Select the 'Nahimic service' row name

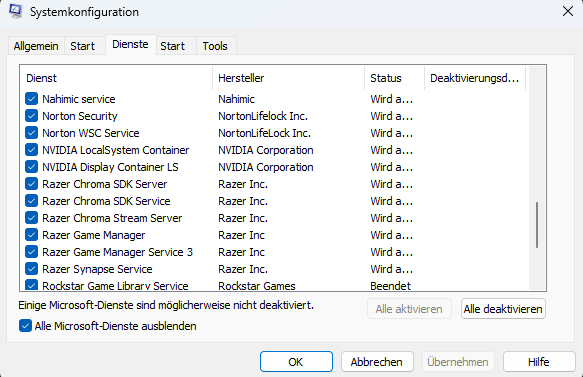(79, 99)
